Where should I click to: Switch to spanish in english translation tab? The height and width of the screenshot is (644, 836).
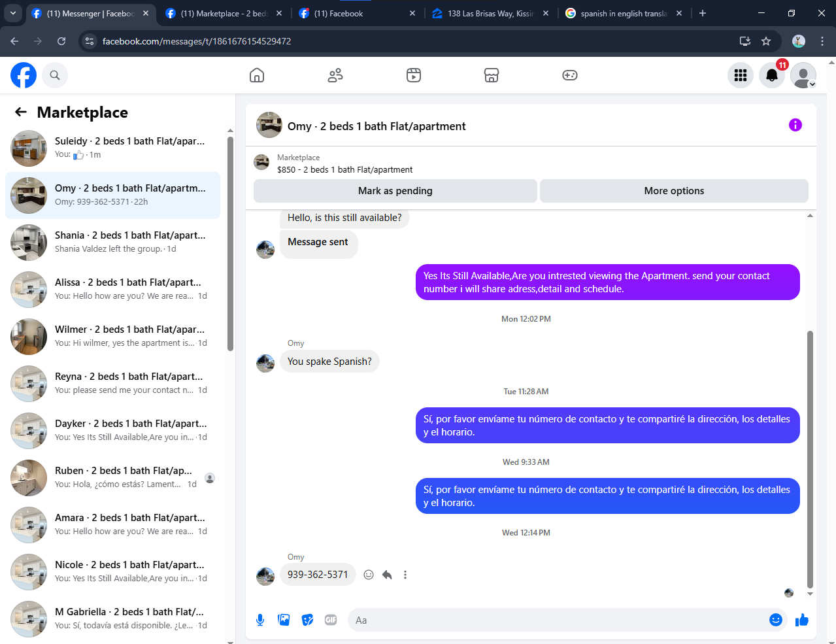click(x=623, y=13)
